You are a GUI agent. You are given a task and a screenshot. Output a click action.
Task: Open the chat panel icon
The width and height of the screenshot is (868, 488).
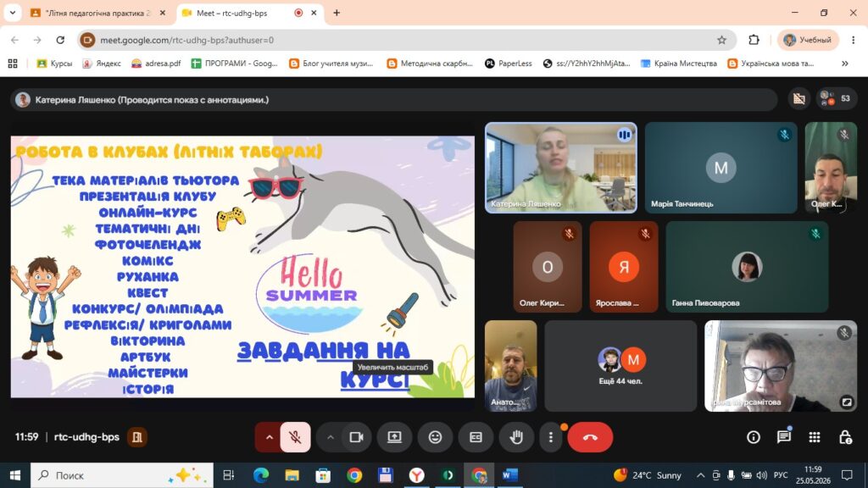tap(784, 437)
